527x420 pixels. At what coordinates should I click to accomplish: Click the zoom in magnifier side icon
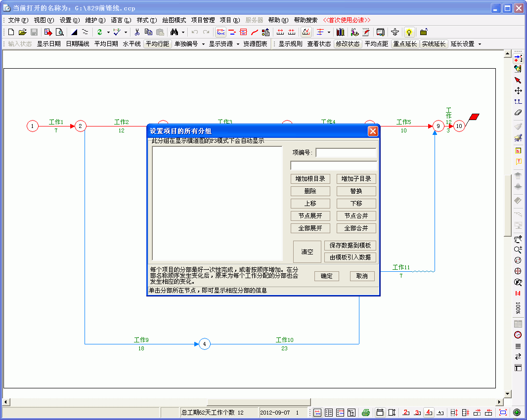tap(518, 250)
